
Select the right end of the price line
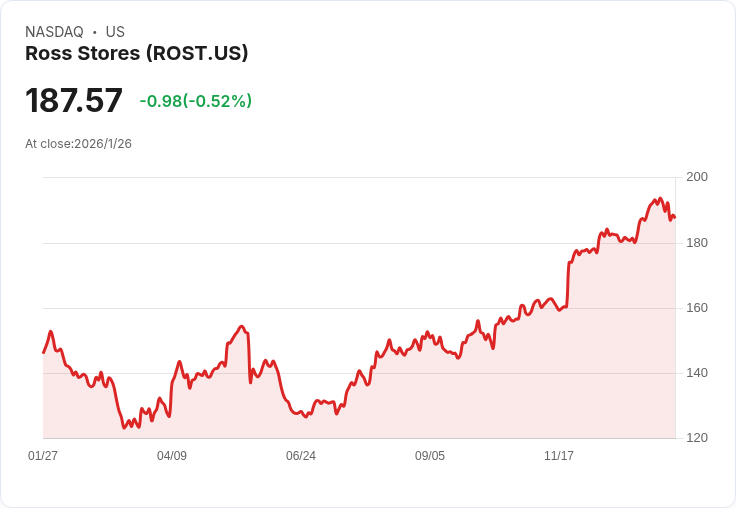[x=675, y=217]
